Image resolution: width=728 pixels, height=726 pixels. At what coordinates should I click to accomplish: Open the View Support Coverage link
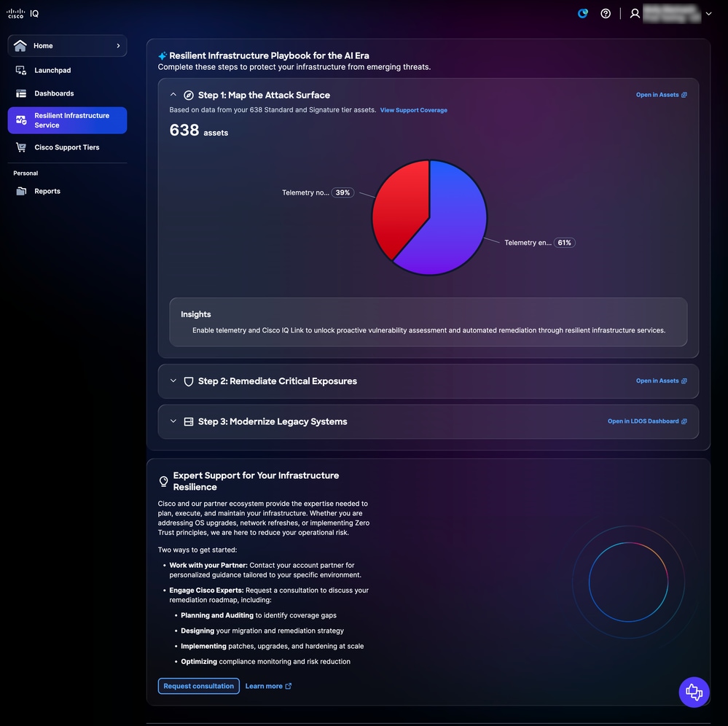(x=414, y=110)
